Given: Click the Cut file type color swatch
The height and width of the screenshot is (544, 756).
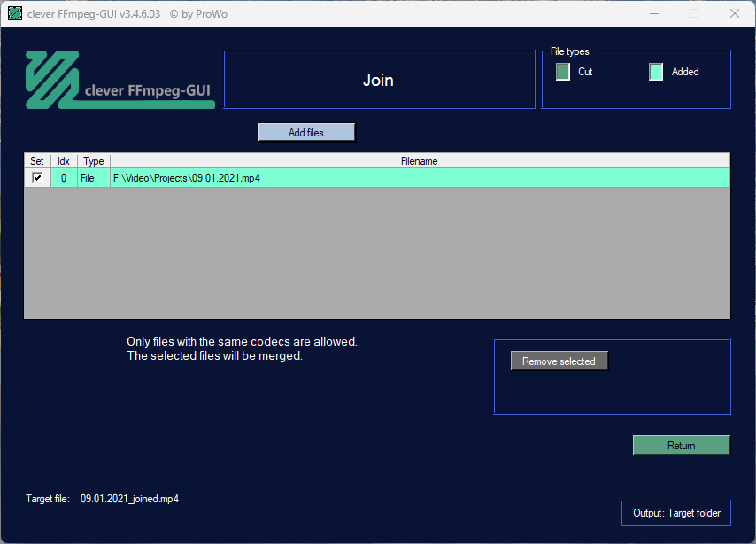Looking at the screenshot, I should [x=563, y=72].
